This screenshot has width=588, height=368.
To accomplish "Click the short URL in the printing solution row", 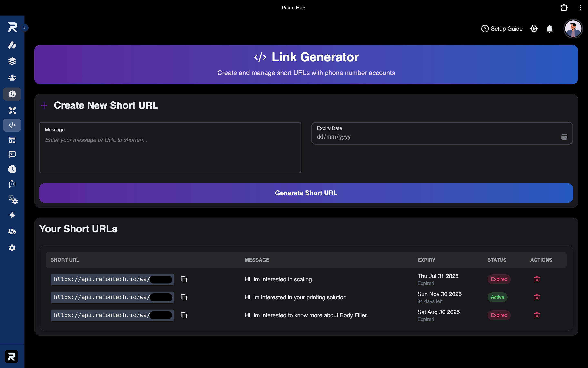I will click(112, 297).
